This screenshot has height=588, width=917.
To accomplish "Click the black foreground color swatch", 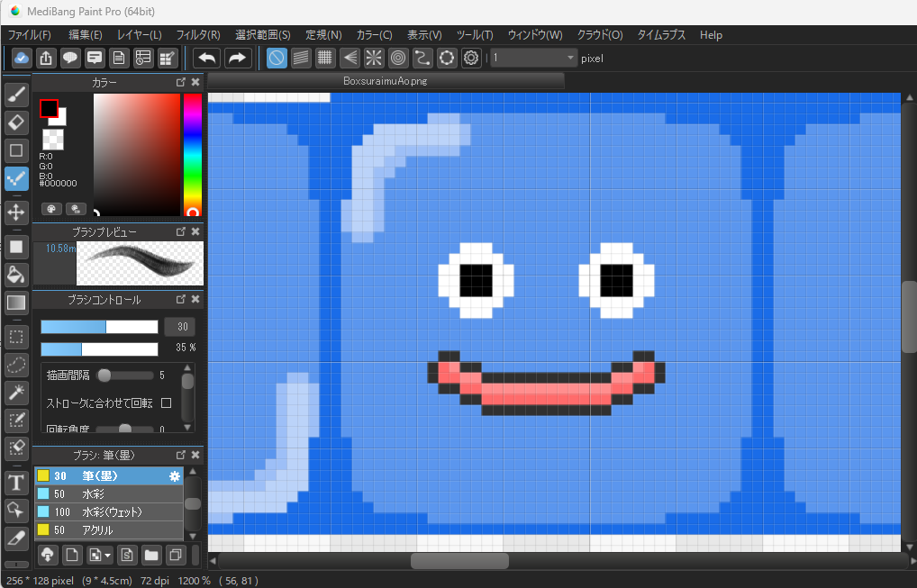I will pos(49,108).
